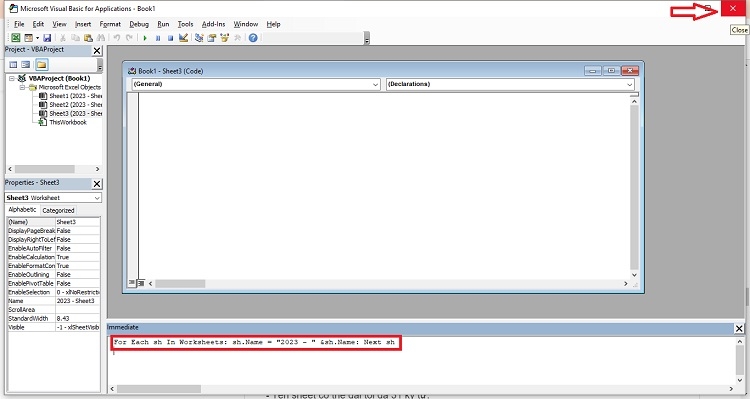Toggle Design Mode icon

(x=183, y=38)
